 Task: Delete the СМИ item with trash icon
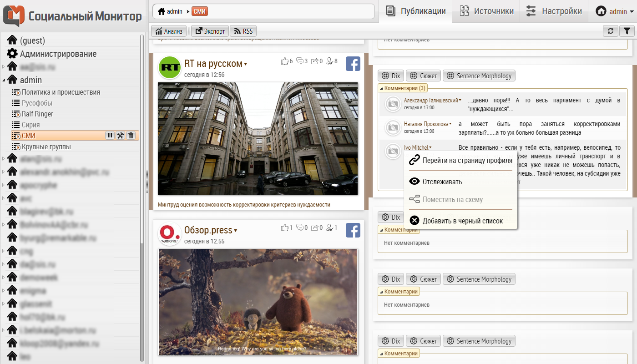coord(131,136)
